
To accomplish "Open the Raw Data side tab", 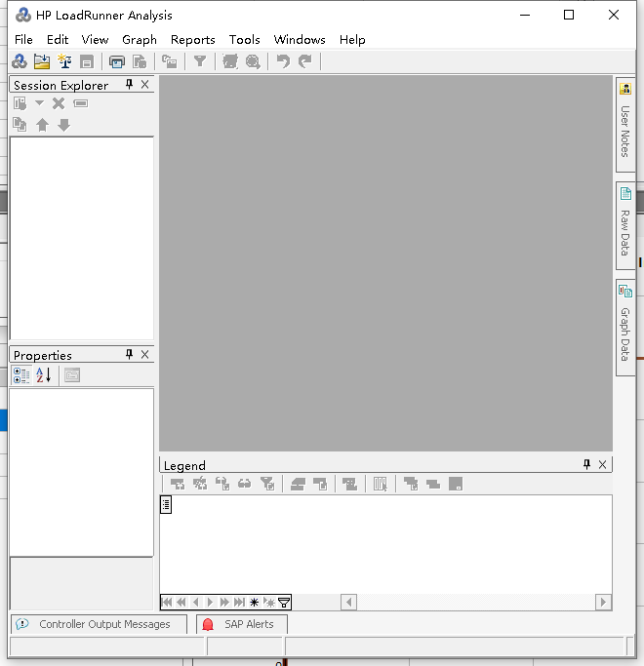I will click(x=625, y=225).
